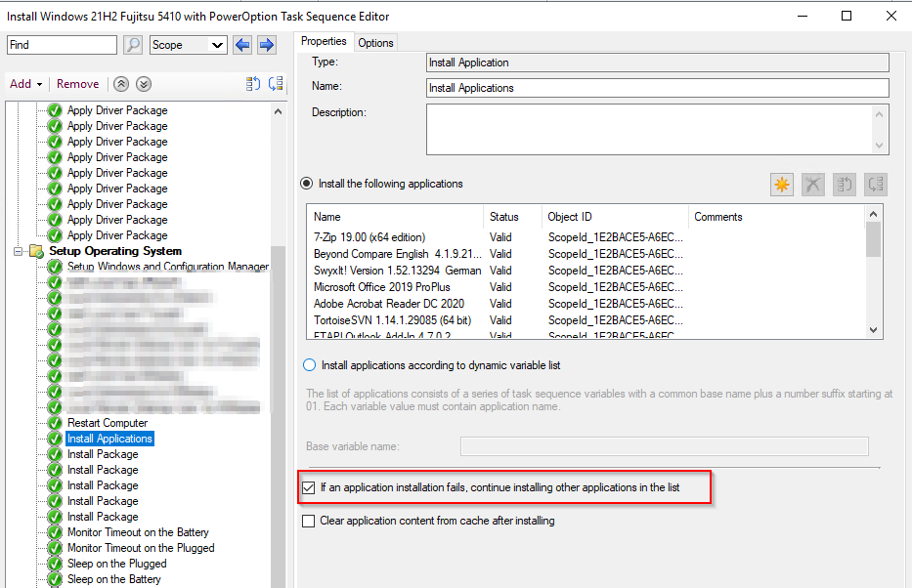Enable Clear application content from cache
The height and width of the screenshot is (588, 912).
point(308,521)
